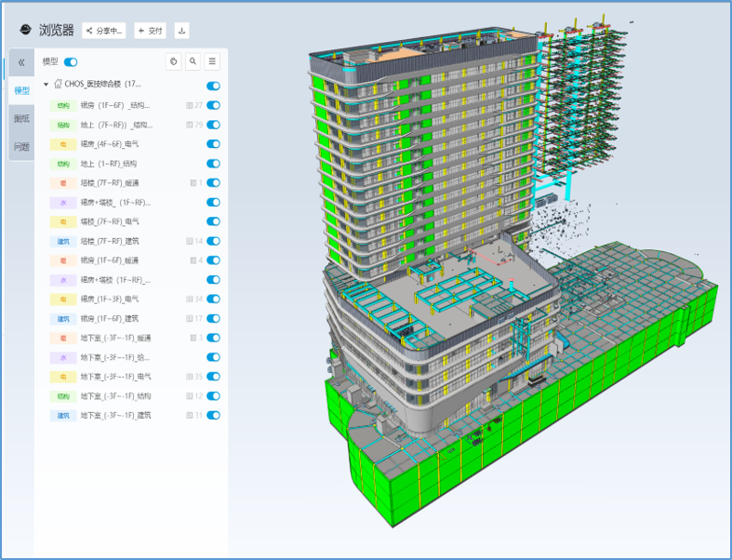Disable the CHOS_医技综合楼 root toggle
This screenshot has height=560, width=732.
click(213, 86)
